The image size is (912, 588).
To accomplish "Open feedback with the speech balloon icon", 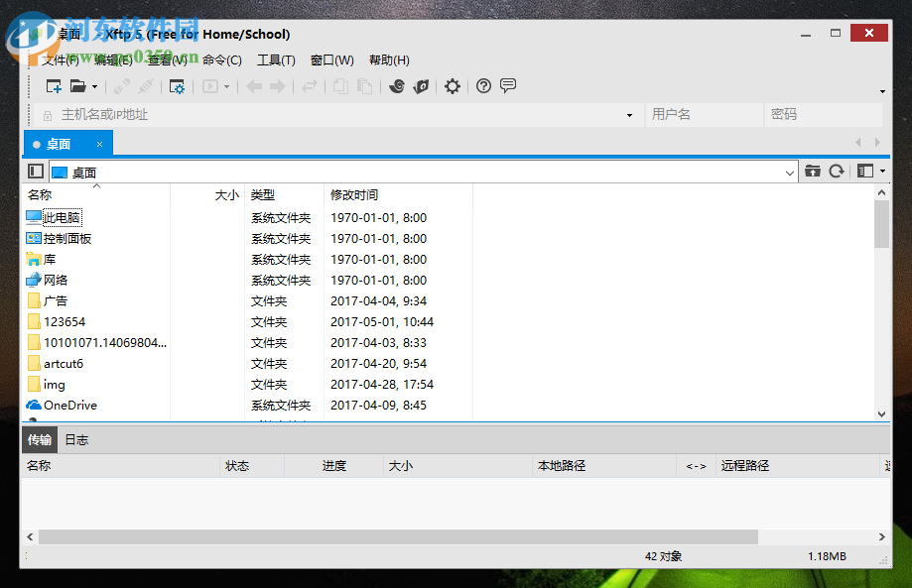I will (508, 86).
